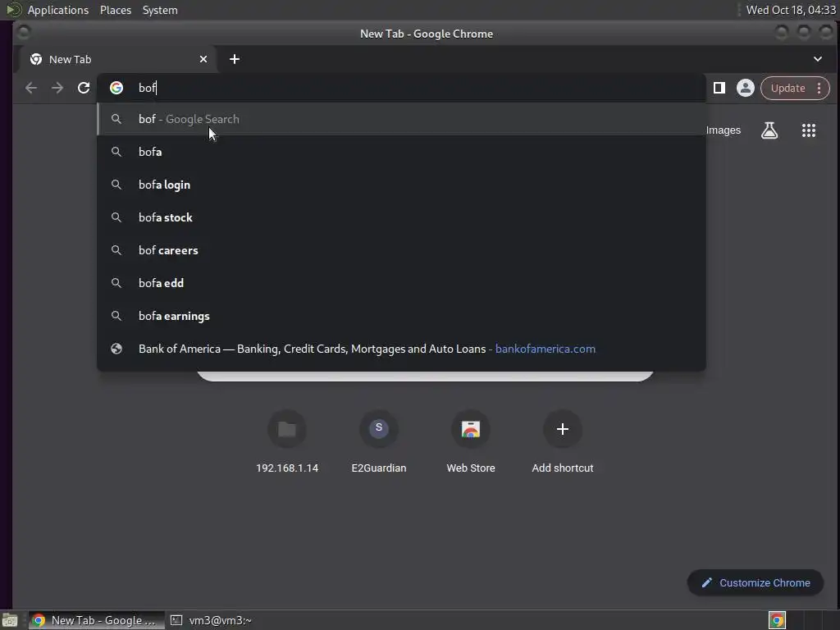Viewport: 840px width, 630px height.
Task: Open a new tab with plus button
Action: 234,59
